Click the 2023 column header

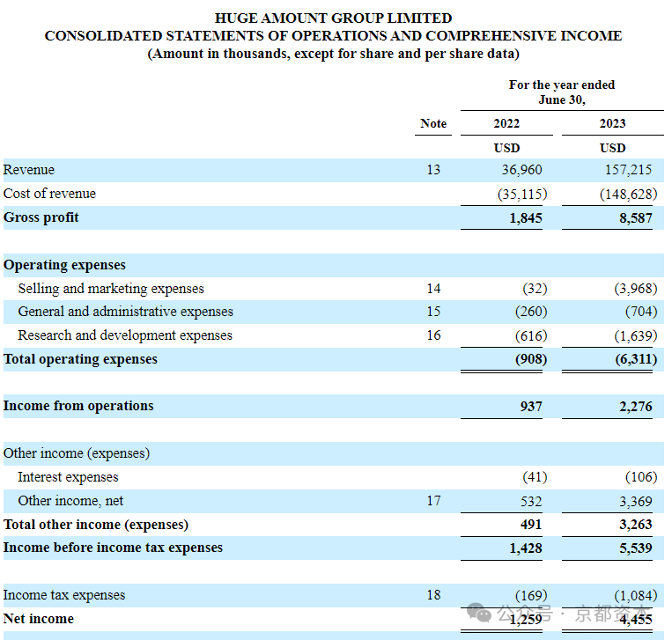pyautogui.click(x=612, y=123)
